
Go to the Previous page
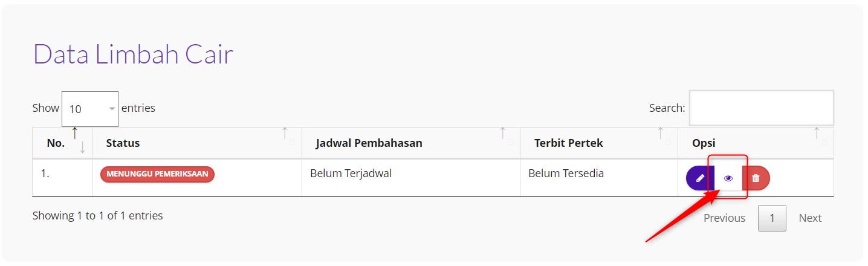[724, 218]
